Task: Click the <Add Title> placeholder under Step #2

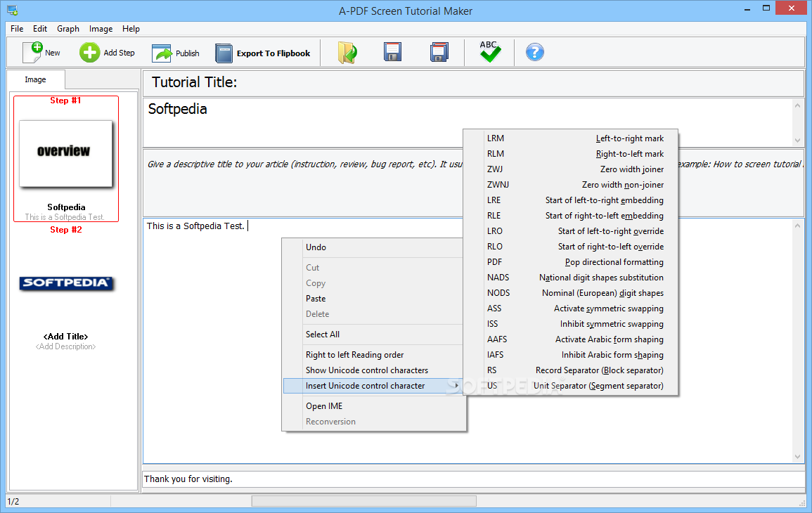Action: [66, 337]
